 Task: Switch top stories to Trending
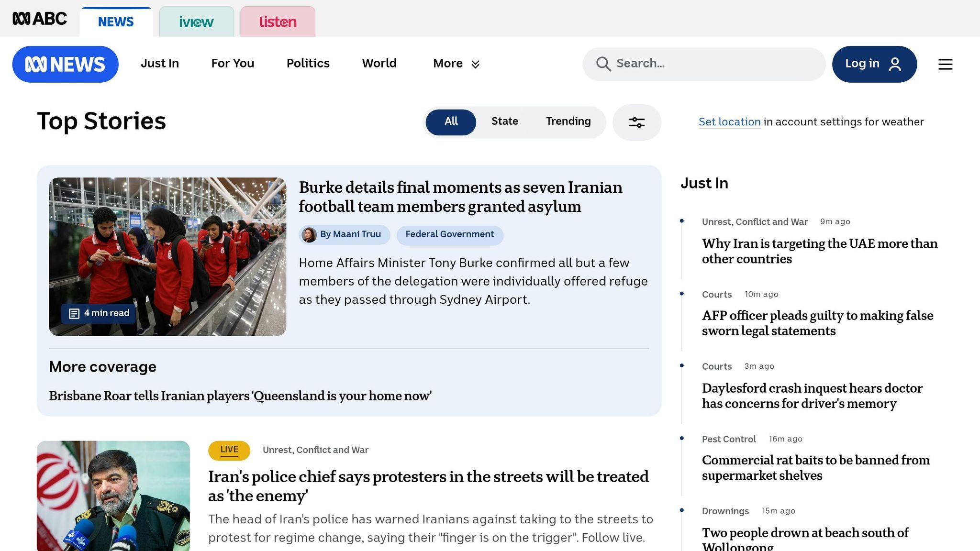point(568,121)
